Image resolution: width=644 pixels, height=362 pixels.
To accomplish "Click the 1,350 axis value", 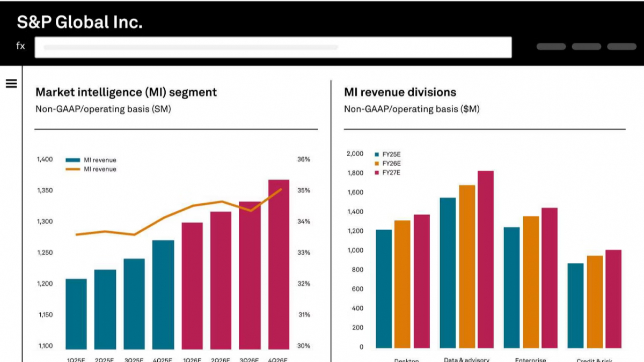I will pyautogui.click(x=45, y=190).
